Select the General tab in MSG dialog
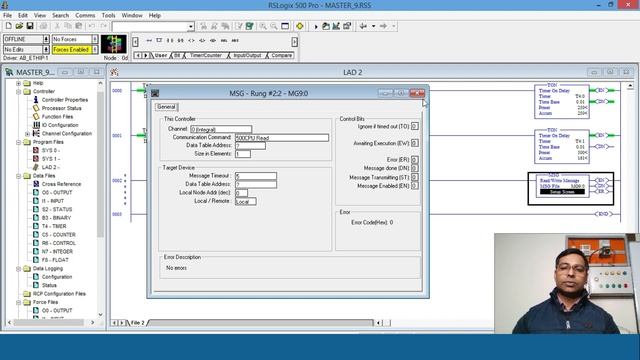 (x=166, y=107)
